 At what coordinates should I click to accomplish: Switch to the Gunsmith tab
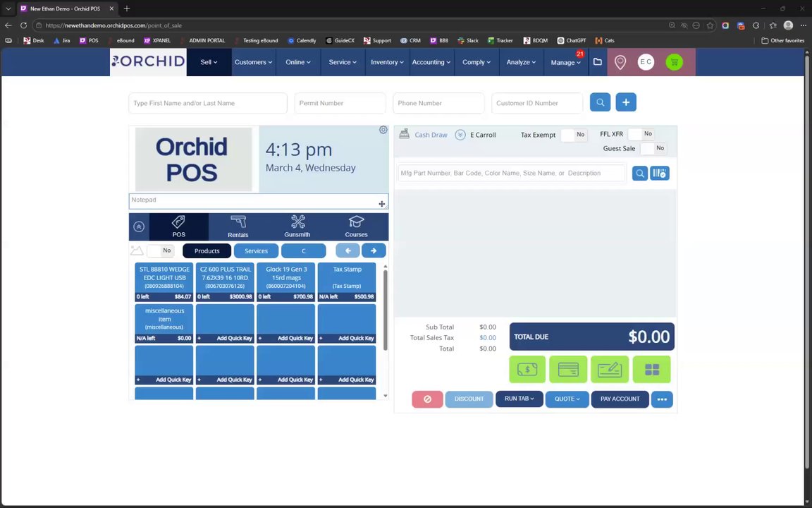pyautogui.click(x=297, y=226)
